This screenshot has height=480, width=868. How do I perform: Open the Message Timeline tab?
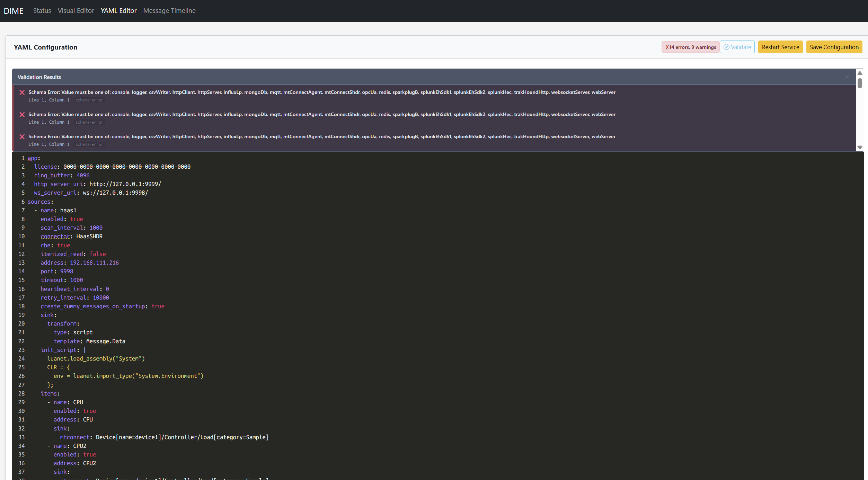[169, 11]
